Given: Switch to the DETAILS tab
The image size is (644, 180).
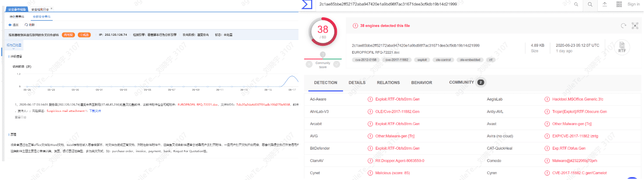Looking at the screenshot, I should click(357, 83).
